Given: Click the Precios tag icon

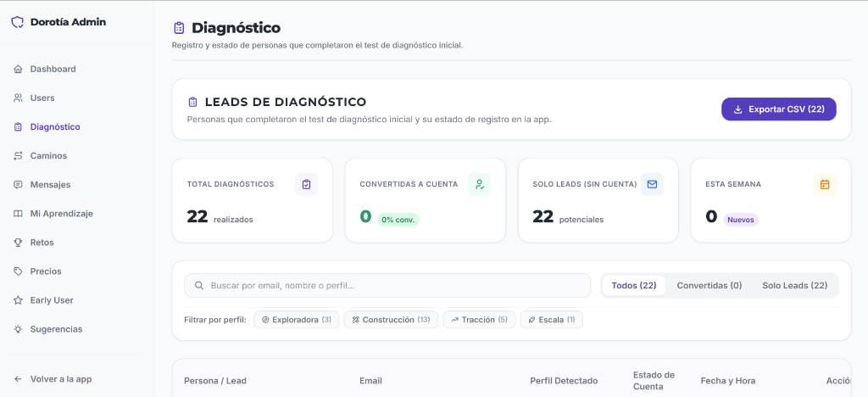Looking at the screenshot, I should [x=18, y=271].
